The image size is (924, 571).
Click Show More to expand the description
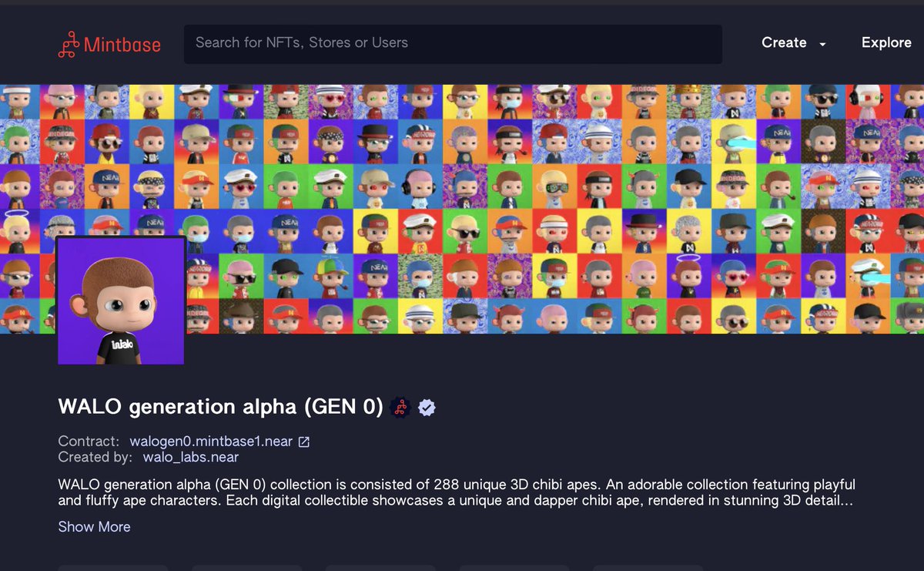pyautogui.click(x=94, y=526)
